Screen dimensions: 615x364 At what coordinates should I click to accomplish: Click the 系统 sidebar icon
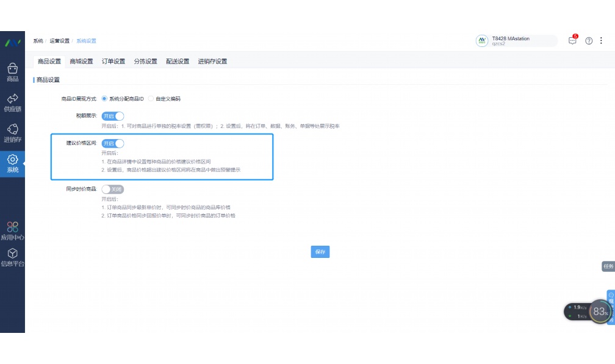click(x=12, y=162)
